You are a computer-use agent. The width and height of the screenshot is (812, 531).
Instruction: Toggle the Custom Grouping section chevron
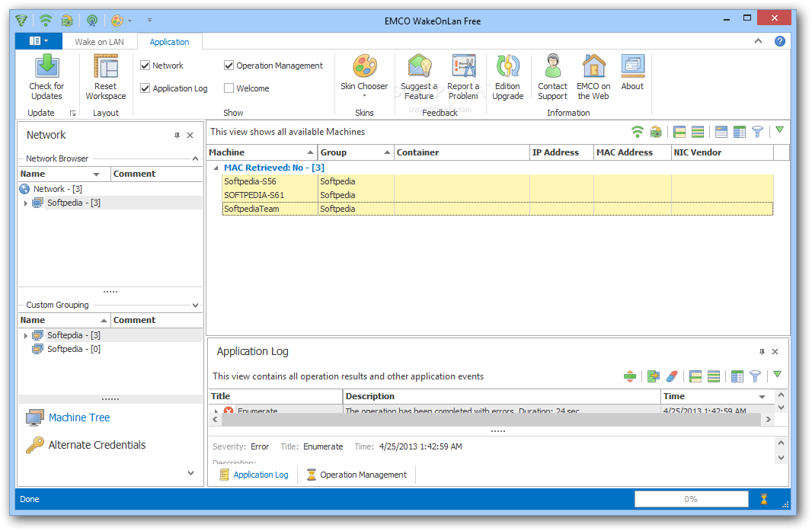coord(195,305)
